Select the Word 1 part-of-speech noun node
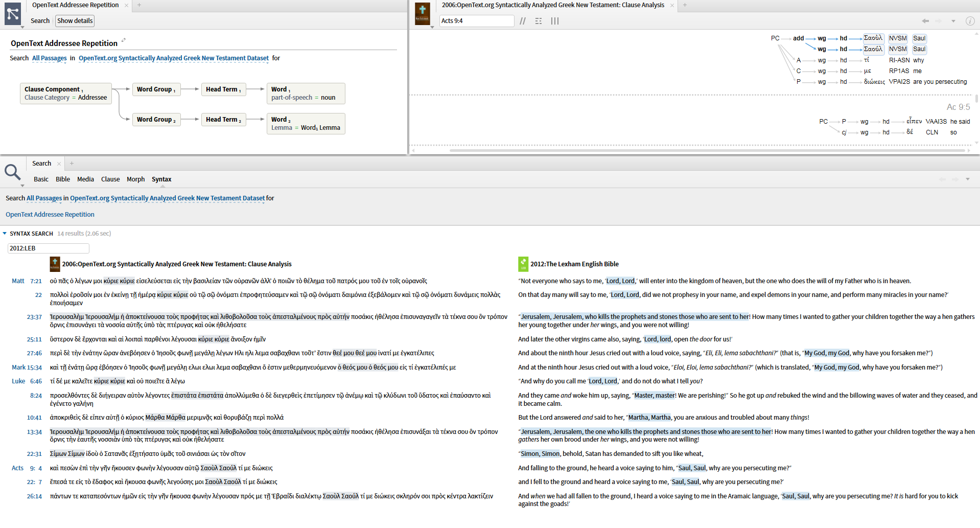980x528 pixels. tap(306, 94)
